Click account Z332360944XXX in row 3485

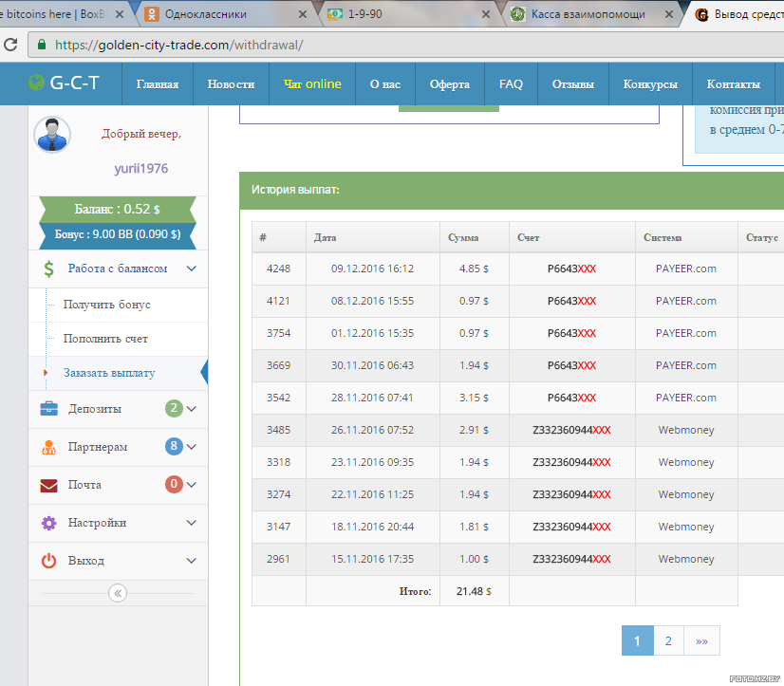pos(571,431)
